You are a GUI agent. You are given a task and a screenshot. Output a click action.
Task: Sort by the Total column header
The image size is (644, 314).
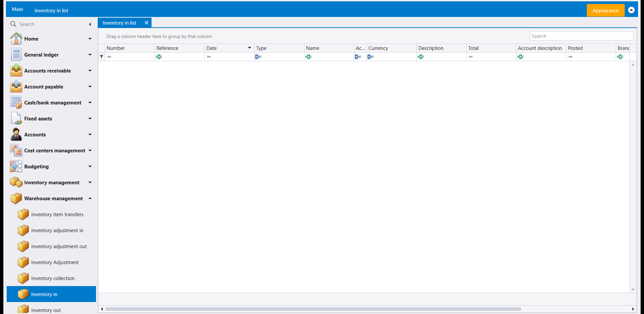click(491, 48)
